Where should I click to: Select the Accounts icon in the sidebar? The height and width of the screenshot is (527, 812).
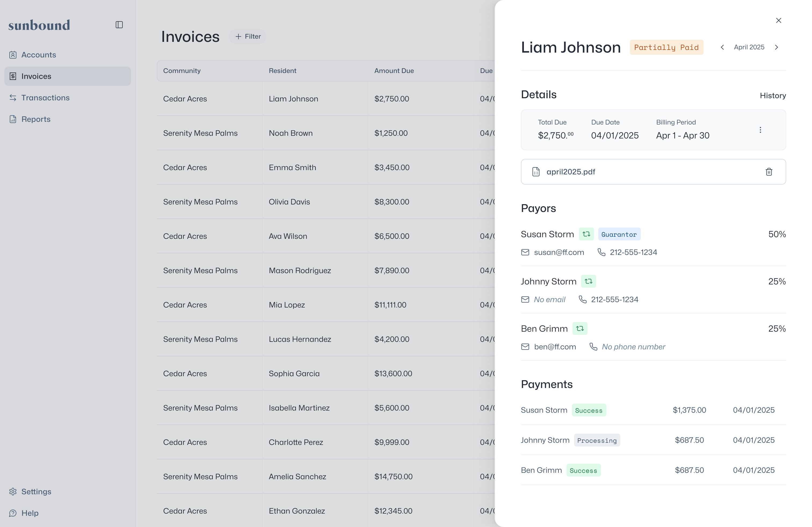tap(13, 54)
